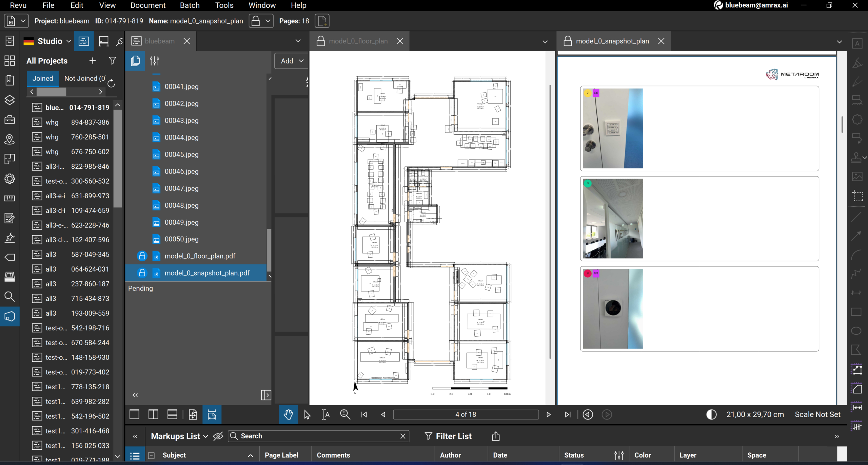868x465 pixels.
Task: Click the Filter projects funnel icon
Action: coord(112,61)
